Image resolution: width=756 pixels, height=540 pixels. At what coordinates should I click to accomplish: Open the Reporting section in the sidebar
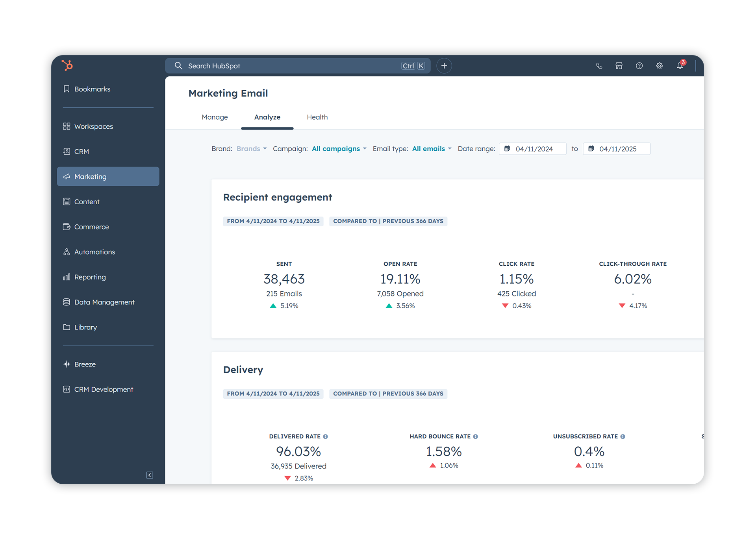click(90, 277)
